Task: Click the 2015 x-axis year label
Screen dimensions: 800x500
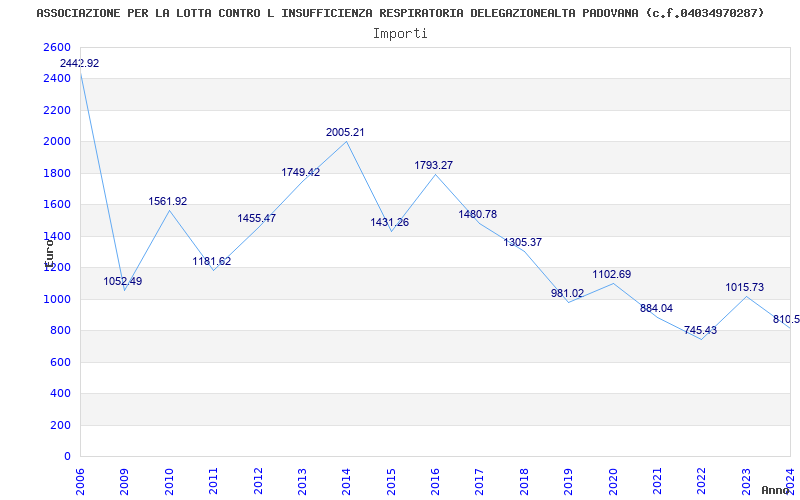Action: pos(391,481)
